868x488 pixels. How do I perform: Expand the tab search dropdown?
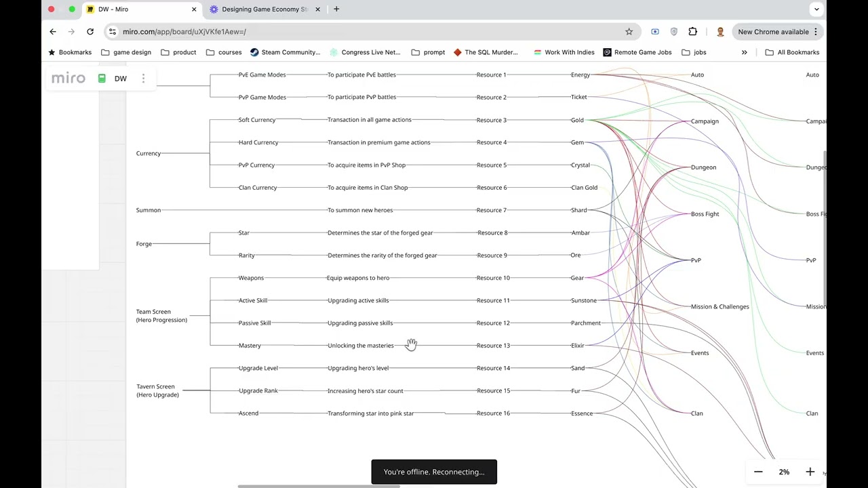[x=816, y=9]
